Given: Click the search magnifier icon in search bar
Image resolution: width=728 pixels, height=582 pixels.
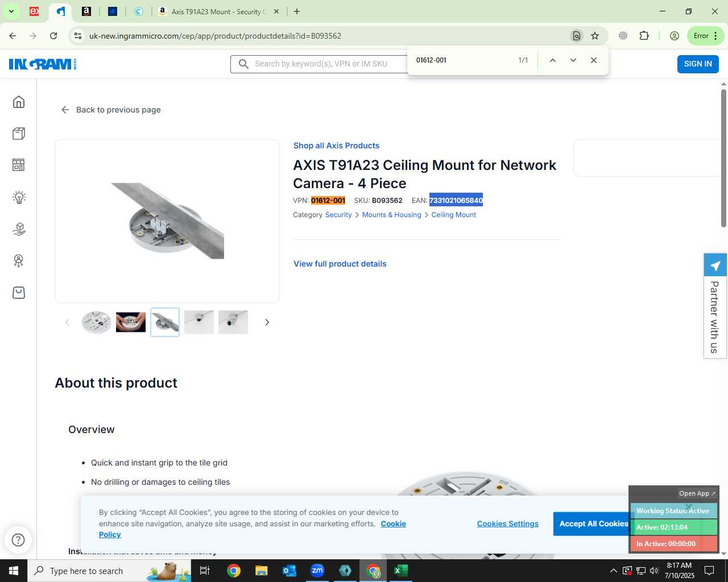Looking at the screenshot, I should coord(243,64).
